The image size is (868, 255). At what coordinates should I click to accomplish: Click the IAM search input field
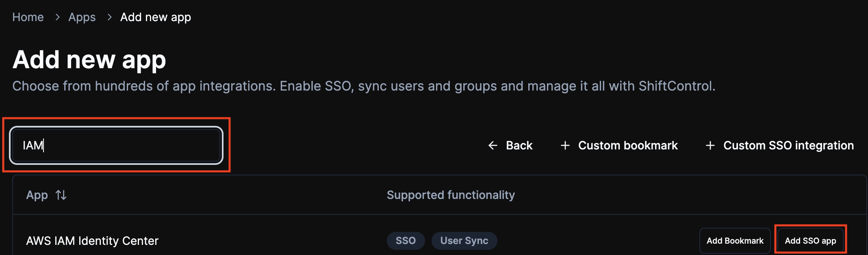[116, 145]
